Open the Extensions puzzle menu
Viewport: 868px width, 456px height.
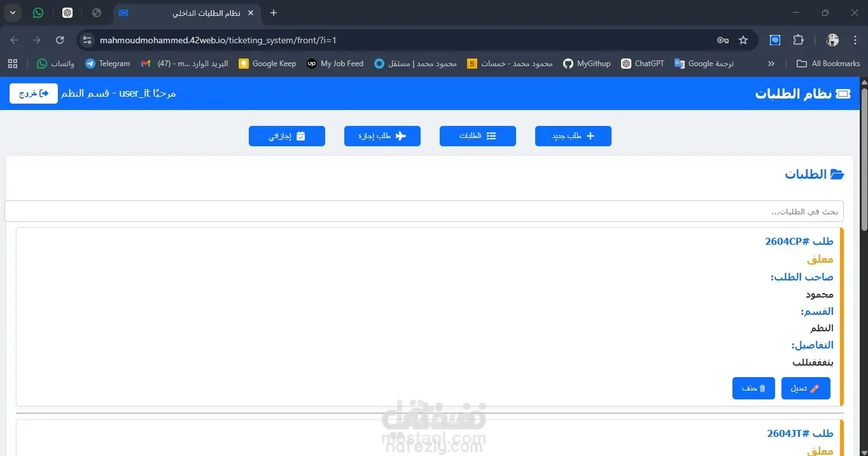(x=798, y=40)
